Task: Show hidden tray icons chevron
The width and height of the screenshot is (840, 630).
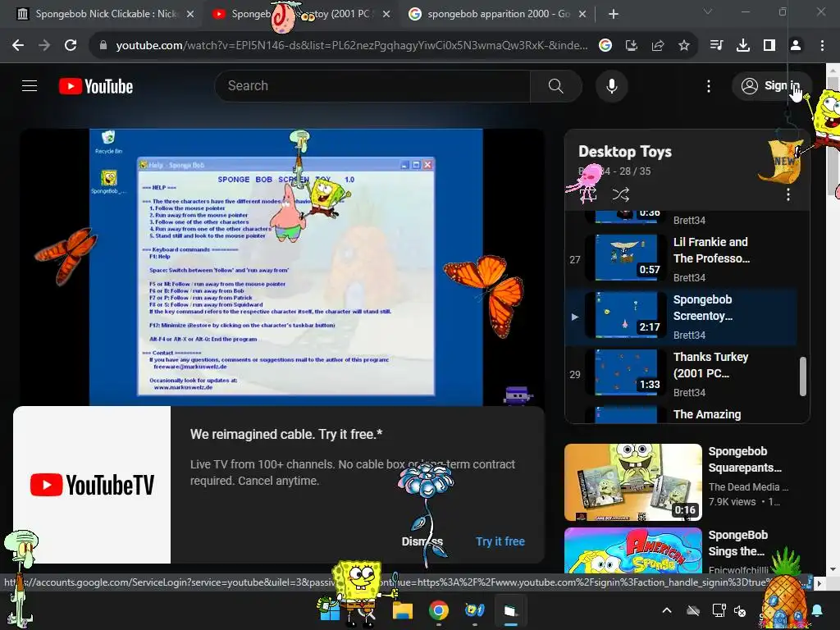Action: click(667, 610)
